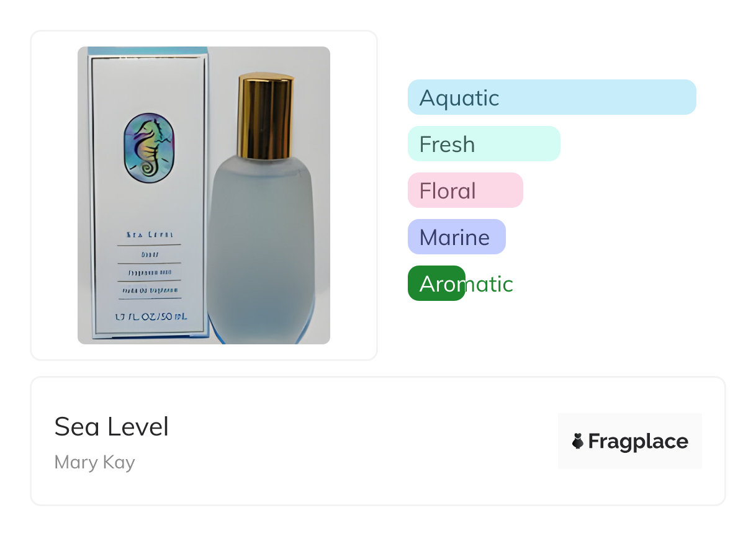This screenshot has height=536, width=756.
Task: Click the word Marine in the accords
Action: click(x=454, y=238)
